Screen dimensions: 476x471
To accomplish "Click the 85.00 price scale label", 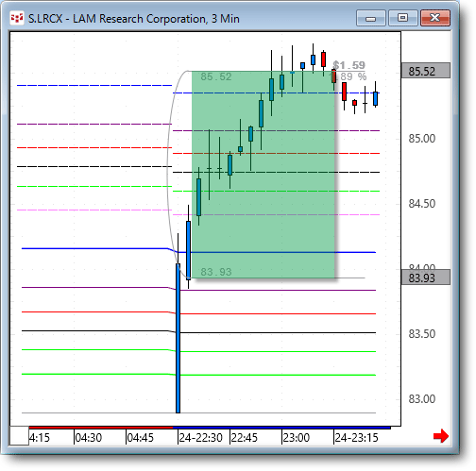I will click(422, 139).
